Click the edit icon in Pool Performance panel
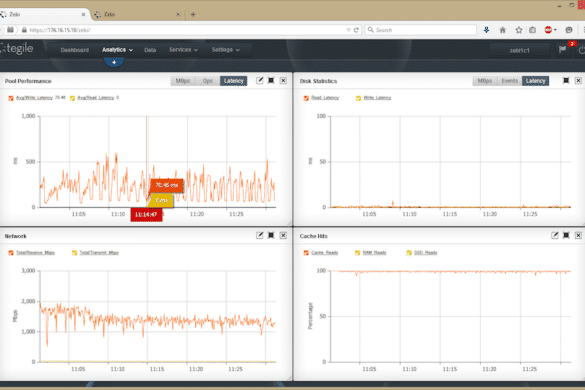585x390 pixels. 260,81
